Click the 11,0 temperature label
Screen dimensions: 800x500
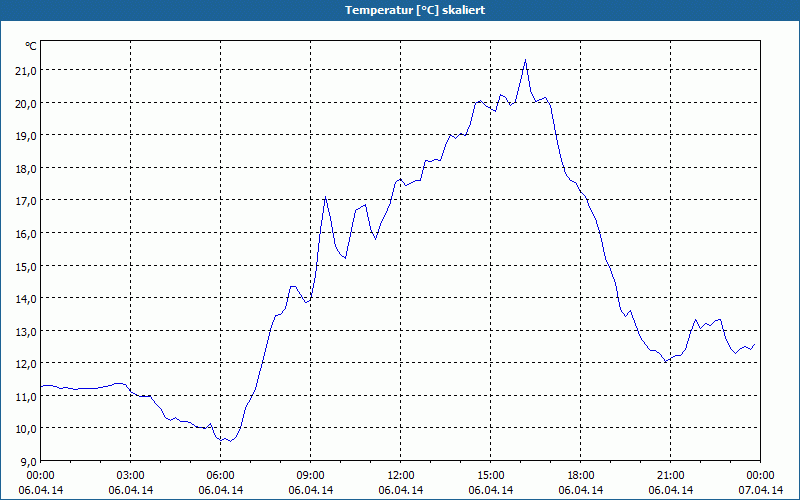tap(26, 396)
